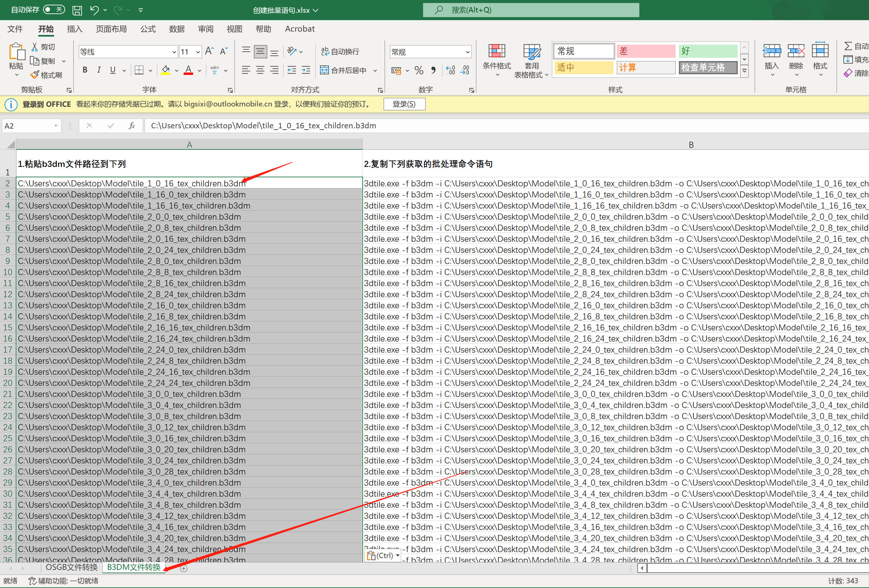Apply the yellow fill color
Image resolution: width=869 pixels, height=588 pixels.
pos(166,70)
